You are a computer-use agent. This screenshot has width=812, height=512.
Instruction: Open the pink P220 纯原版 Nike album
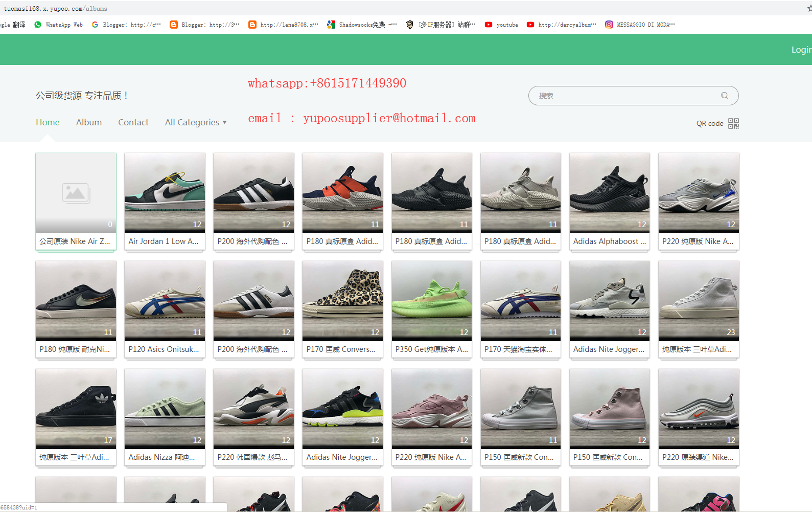pos(432,417)
